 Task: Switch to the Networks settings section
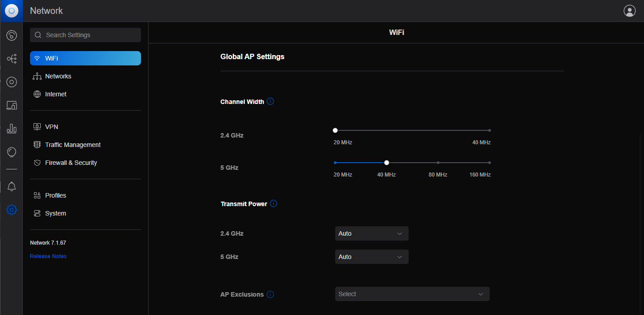tap(58, 76)
